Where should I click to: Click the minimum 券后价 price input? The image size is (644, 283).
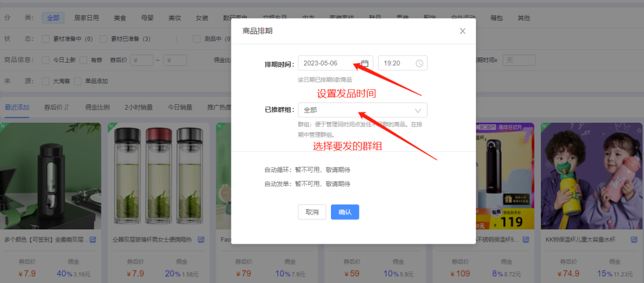[x=142, y=60]
